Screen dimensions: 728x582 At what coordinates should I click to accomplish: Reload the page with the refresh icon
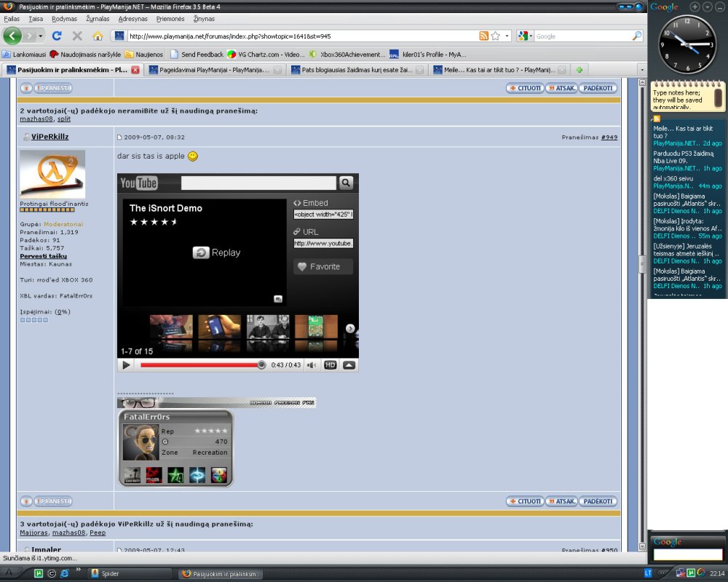[57, 36]
